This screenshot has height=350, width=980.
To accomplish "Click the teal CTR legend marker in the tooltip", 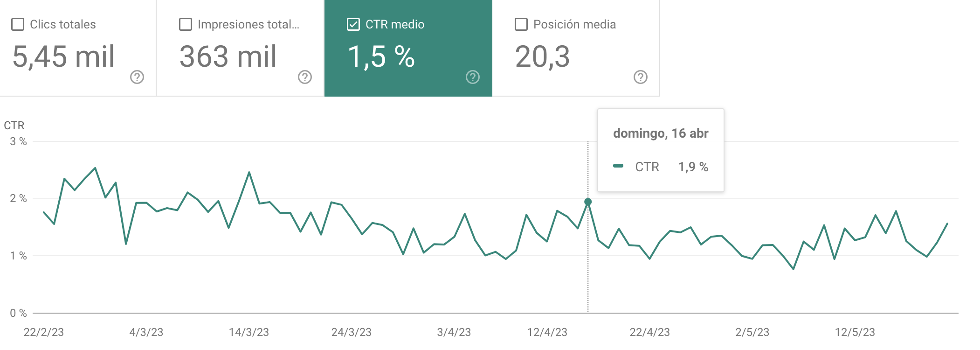I will click(x=619, y=166).
